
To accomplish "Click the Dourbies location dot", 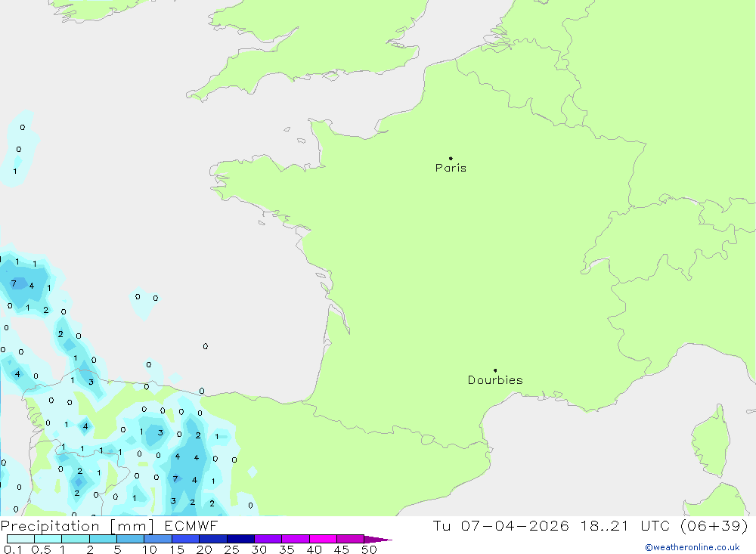I will (495, 370).
